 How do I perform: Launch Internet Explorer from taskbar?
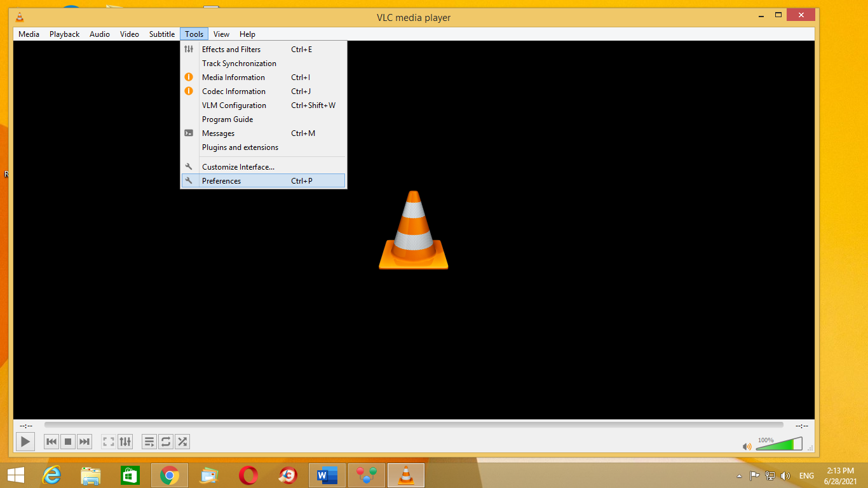pos(51,475)
